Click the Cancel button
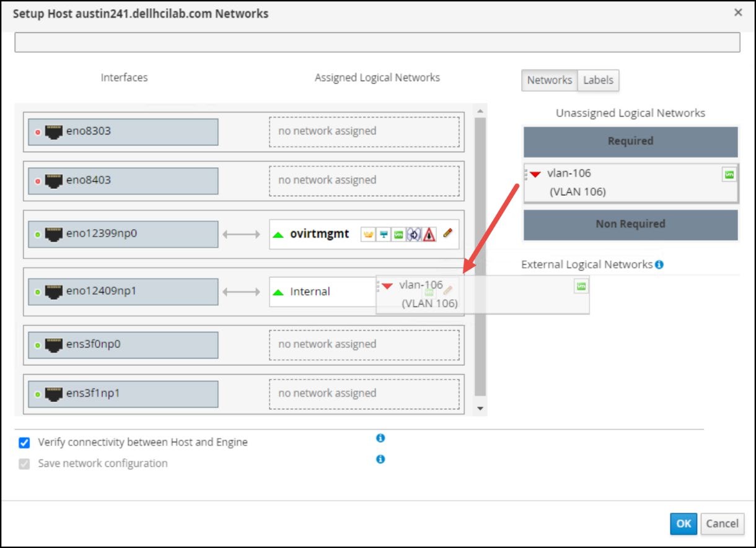Viewport: 756px width, 548px height. click(x=722, y=524)
